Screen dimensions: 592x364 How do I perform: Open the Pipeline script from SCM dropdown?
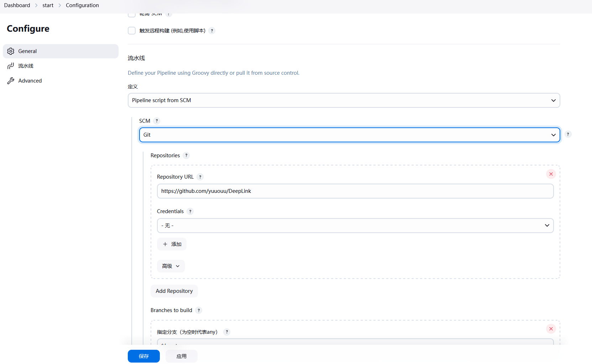[344, 100]
